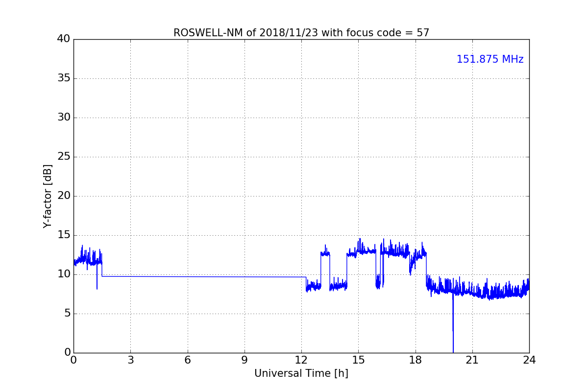Click the x-axis tick label 24
The image size is (588, 392).
529,360
